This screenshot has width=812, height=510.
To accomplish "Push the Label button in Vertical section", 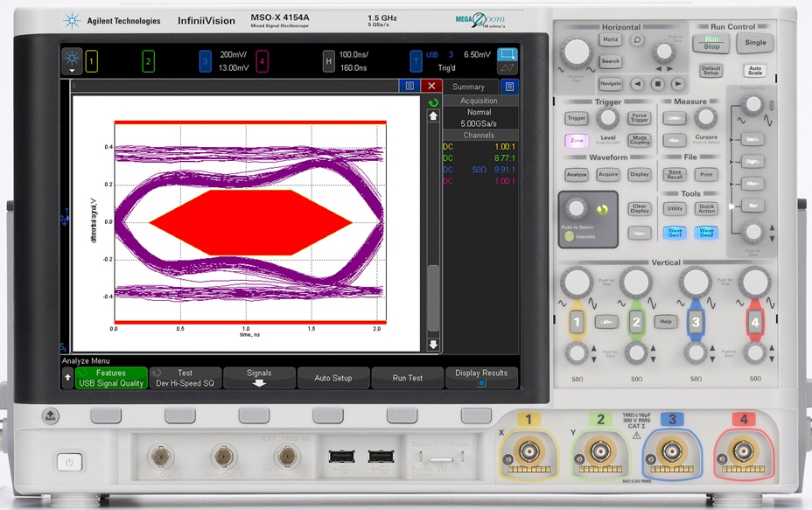I will (x=606, y=322).
